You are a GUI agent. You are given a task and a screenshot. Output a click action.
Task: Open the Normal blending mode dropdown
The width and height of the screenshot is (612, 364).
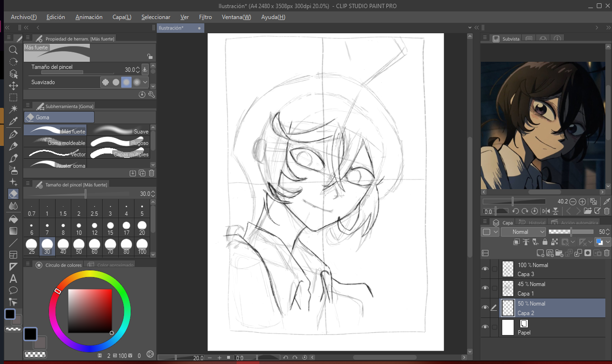point(523,232)
